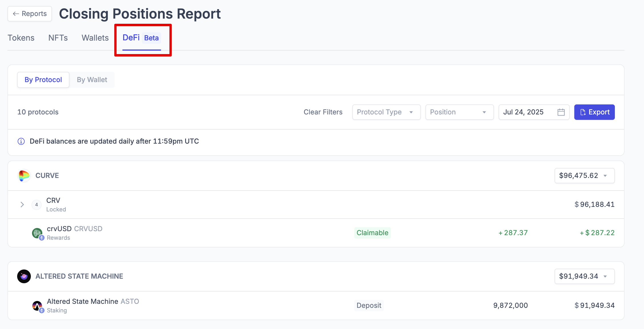This screenshot has height=329, width=644.
Task: Open the Protocol Type dropdown
Action: click(x=386, y=112)
